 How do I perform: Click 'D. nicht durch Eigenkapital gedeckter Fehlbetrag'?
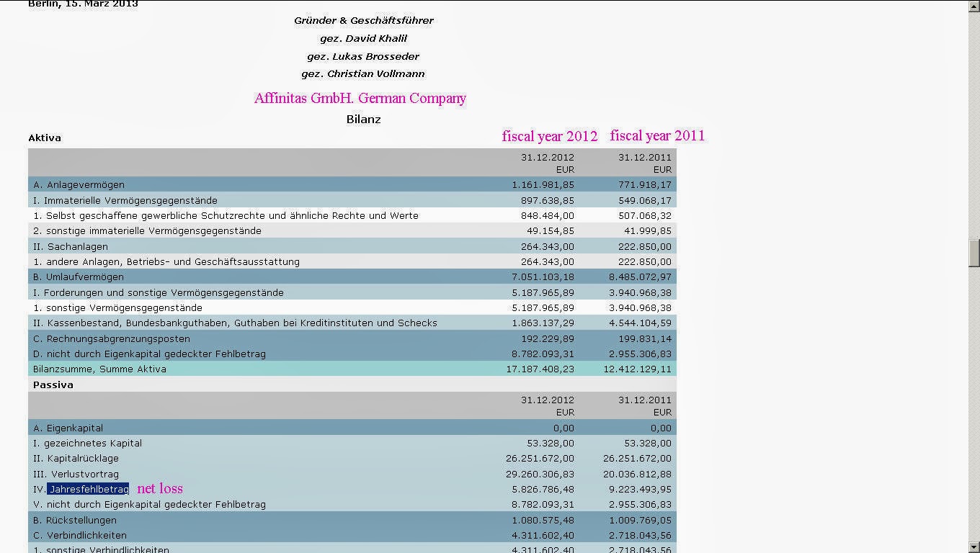149,354
